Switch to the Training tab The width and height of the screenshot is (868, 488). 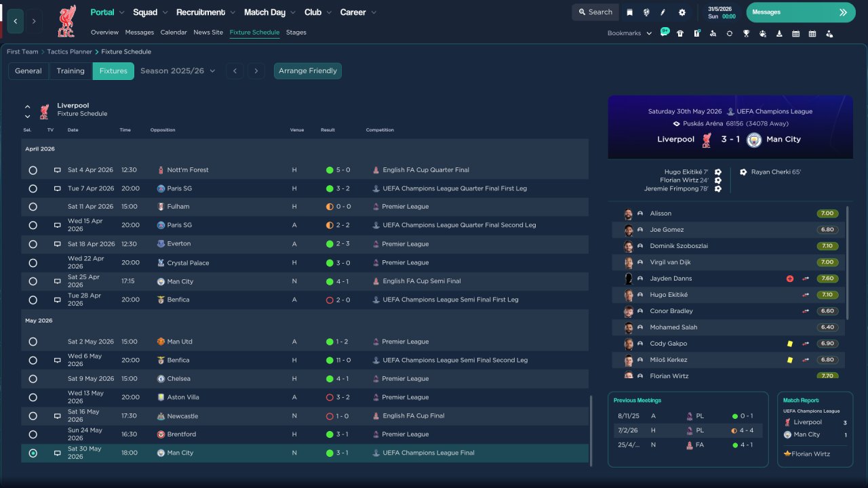(x=71, y=70)
